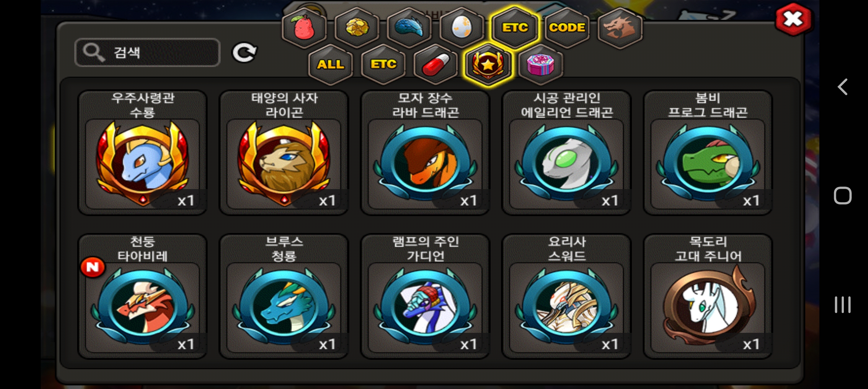This screenshot has height=389, width=868.
Task: Select the 태양의 사자 라이곤 badge item
Action: pyautogui.click(x=284, y=153)
